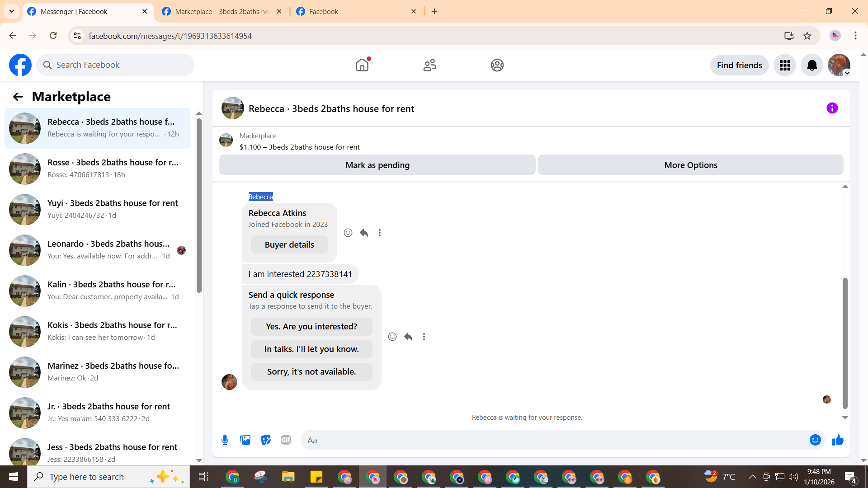
Task: Open the GIF picker icon
Action: coord(286,440)
